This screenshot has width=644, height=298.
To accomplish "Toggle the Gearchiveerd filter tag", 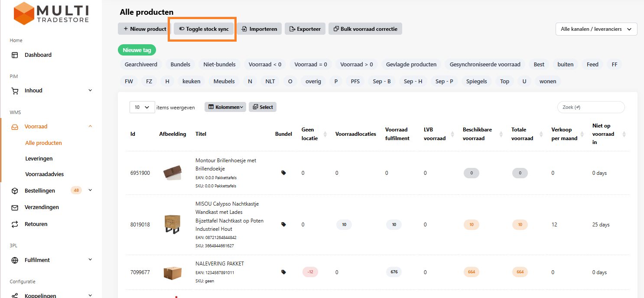I will point(141,64).
